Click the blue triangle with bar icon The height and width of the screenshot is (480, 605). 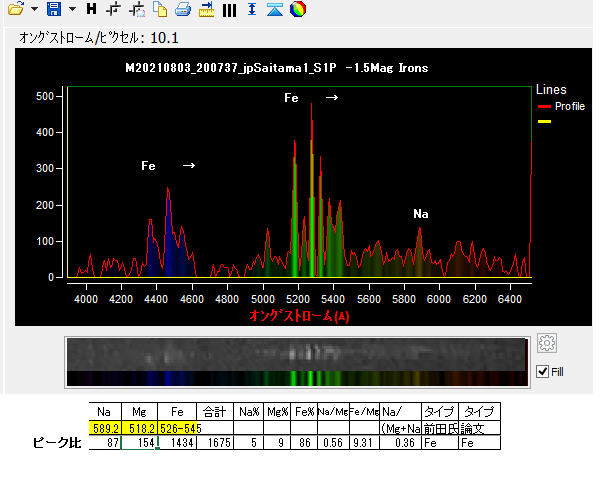pos(275,9)
